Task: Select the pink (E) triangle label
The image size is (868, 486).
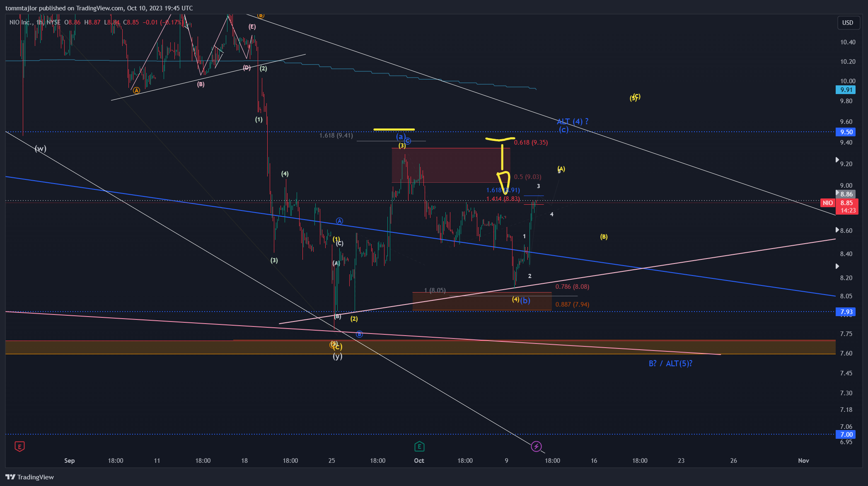Action: click(x=252, y=27)
